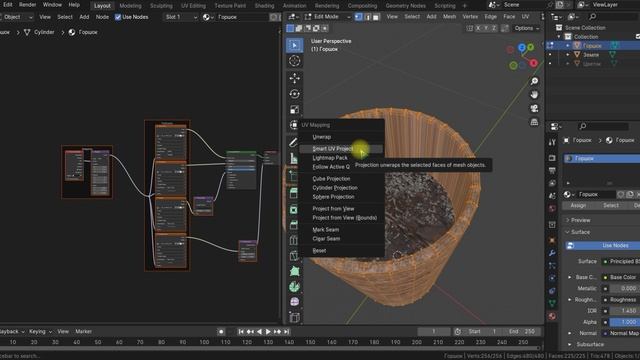Adjust the Alpha slider value
The image size is (640, 360).
624,322
